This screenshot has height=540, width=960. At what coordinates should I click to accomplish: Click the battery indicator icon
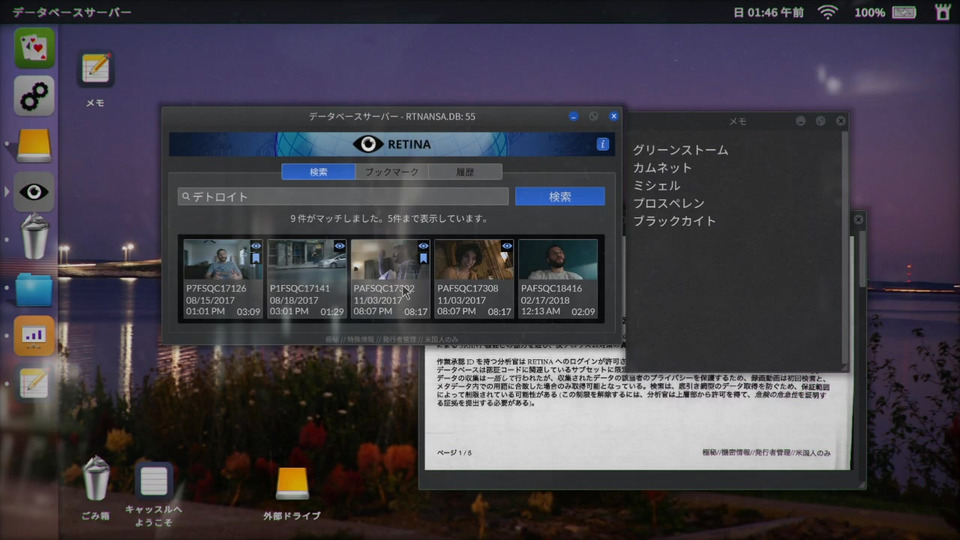[904, 12]
